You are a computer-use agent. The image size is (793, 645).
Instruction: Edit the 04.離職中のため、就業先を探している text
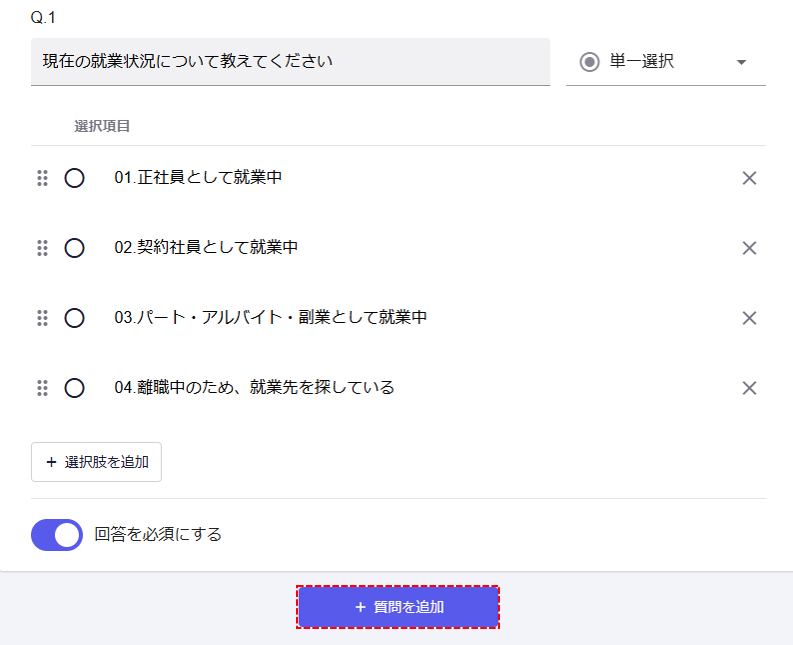click(254, 388)
